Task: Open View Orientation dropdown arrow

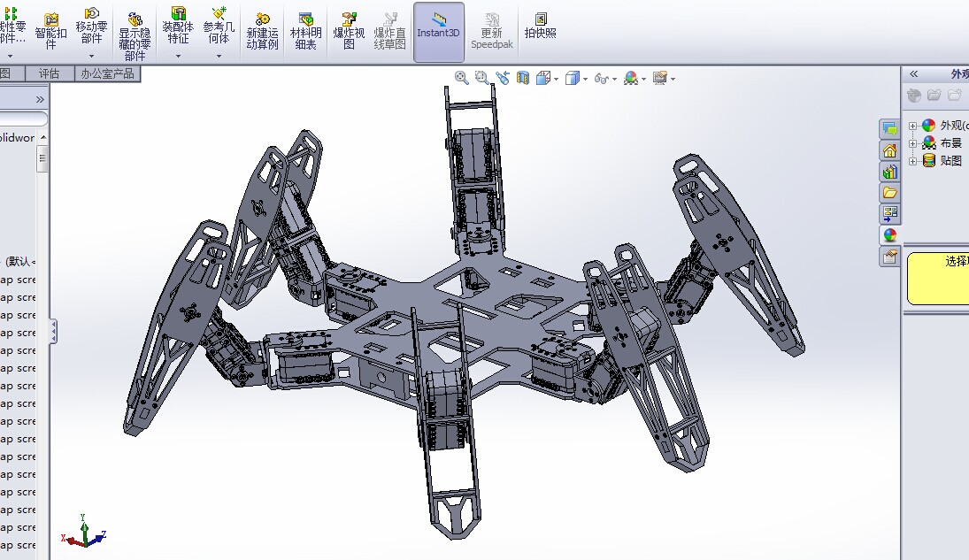Action: (x=557, y=79)
